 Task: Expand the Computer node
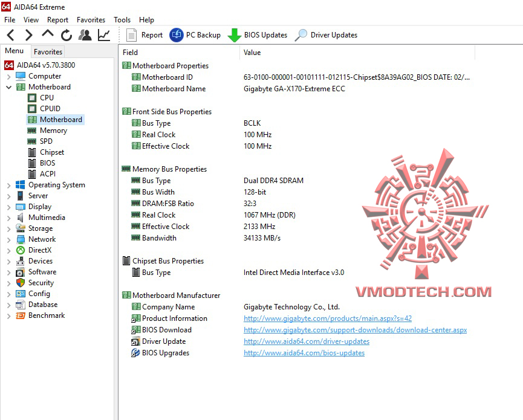[x=8, y=76]
